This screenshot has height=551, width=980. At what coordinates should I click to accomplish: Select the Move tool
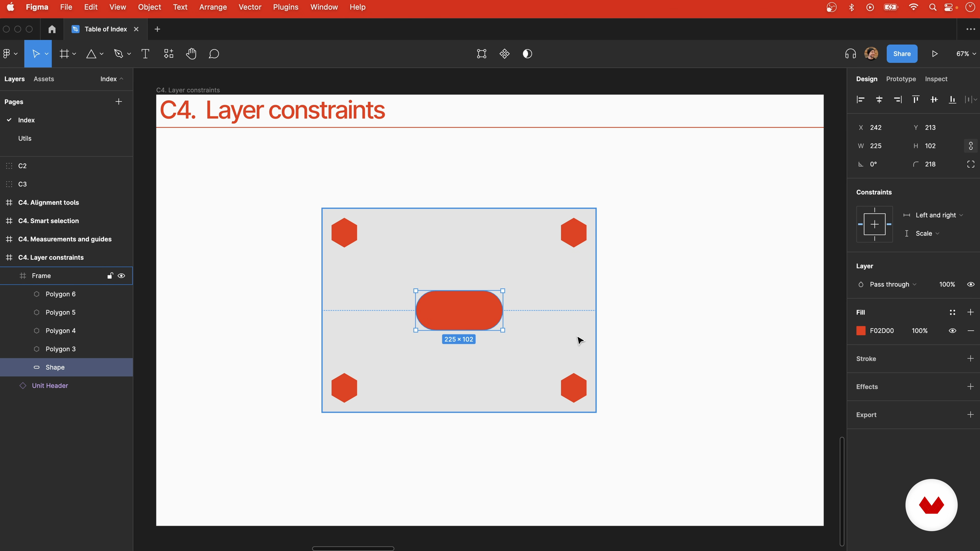click(x=36, y=54)
